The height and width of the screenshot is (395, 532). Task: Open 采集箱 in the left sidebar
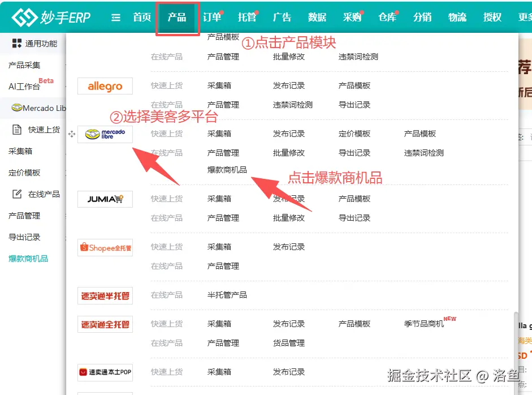(20, 151)
